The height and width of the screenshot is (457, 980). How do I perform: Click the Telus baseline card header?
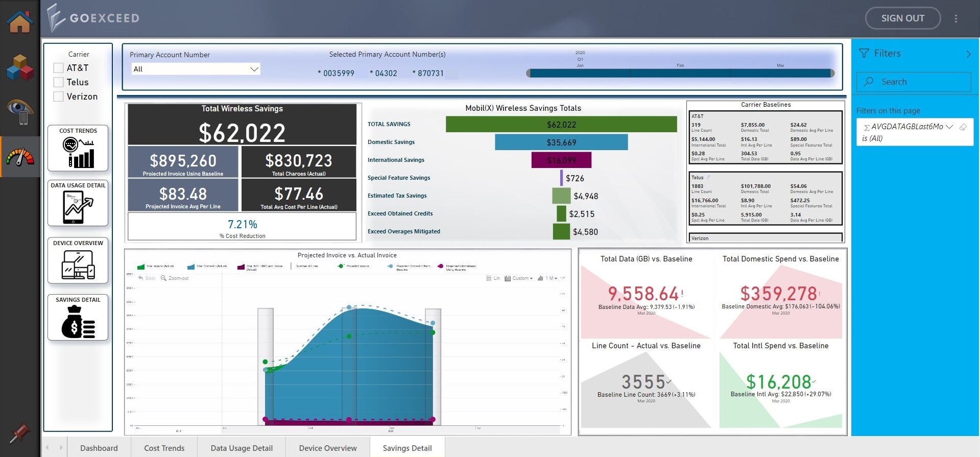click(x=697, y=178)
